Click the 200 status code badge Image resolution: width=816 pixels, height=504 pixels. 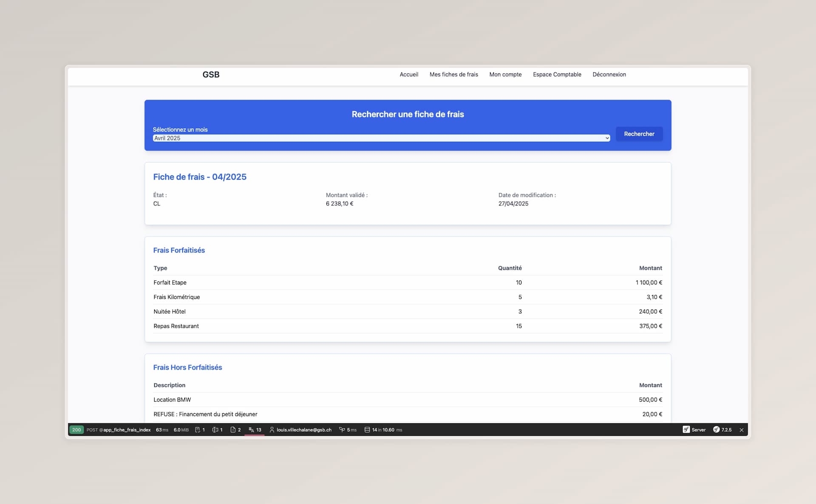tap(76, 430)
